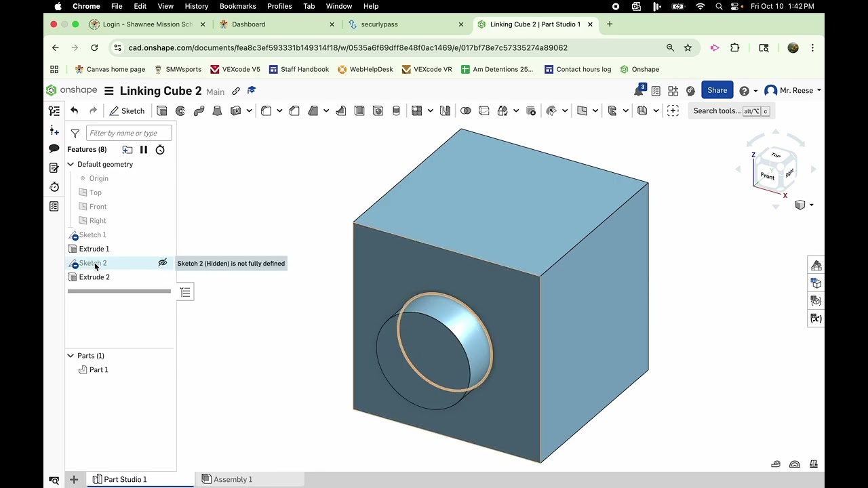Screen dimensions: 868x488
Task: Expand the pattern tool dropdown arrow
Action: [x=430, y=110]
